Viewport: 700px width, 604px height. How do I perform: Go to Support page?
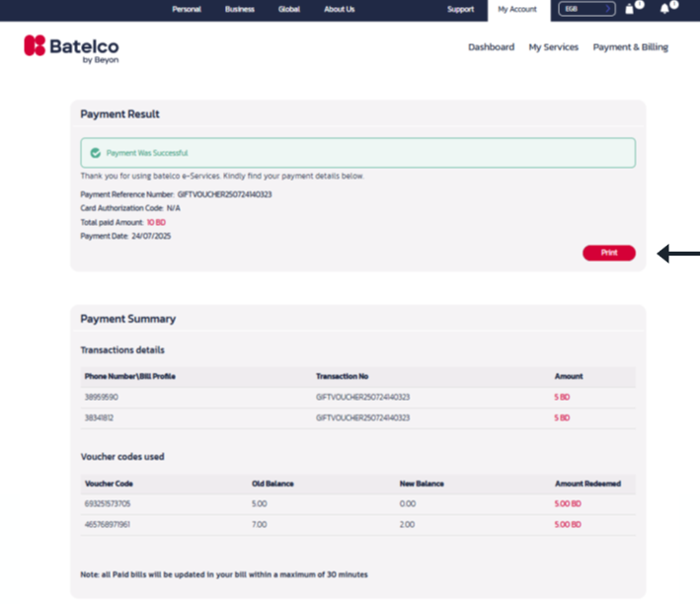point(460,9)
